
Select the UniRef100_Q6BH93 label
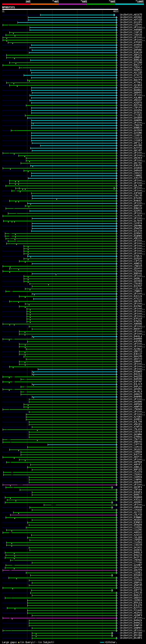pyautogui.click(x=131, y=93)
